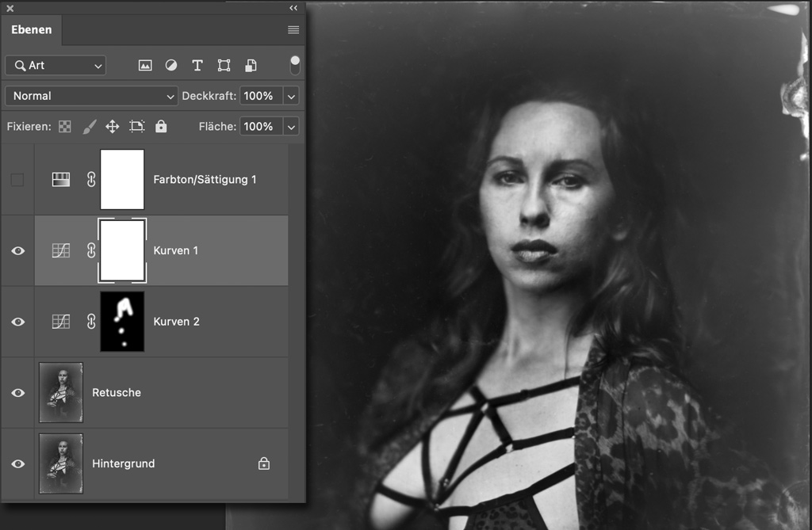Screen dimensions: 812x530
Task: Click the shape layer filter icon
Action: pyautogui.click(x=224, y=66)
